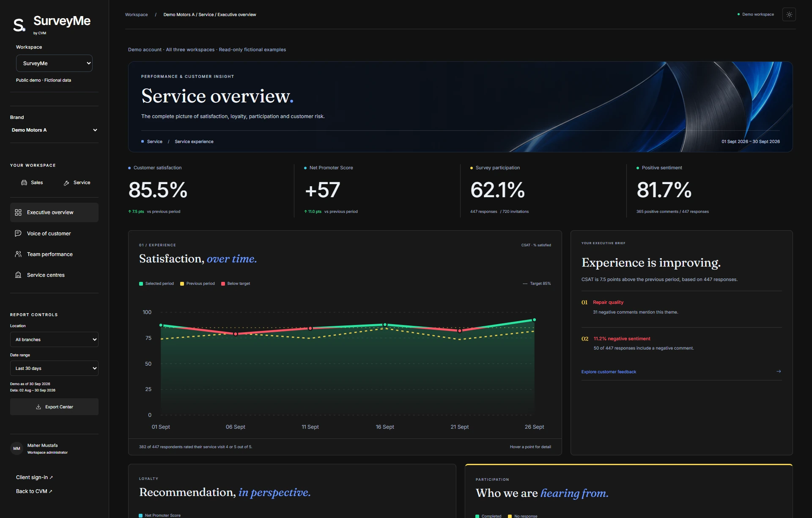Image resolution: width=812 pixels, height=518 pixels.
Task: Click the Executive overview grid icon
Action: (18, 212)
